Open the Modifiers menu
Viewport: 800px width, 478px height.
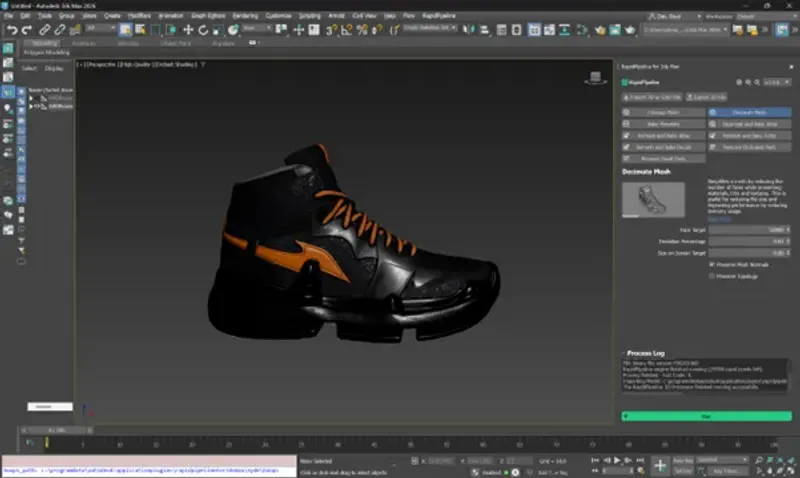138,16
